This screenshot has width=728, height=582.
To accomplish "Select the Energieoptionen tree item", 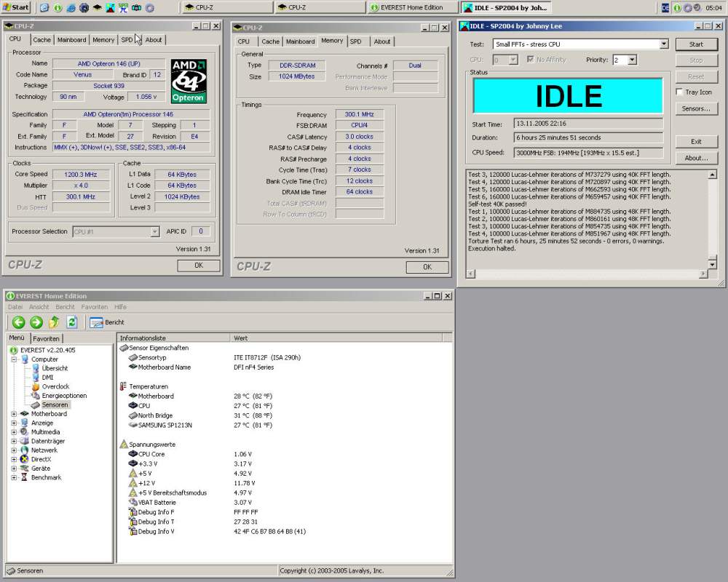I will (x=64, y=396).
